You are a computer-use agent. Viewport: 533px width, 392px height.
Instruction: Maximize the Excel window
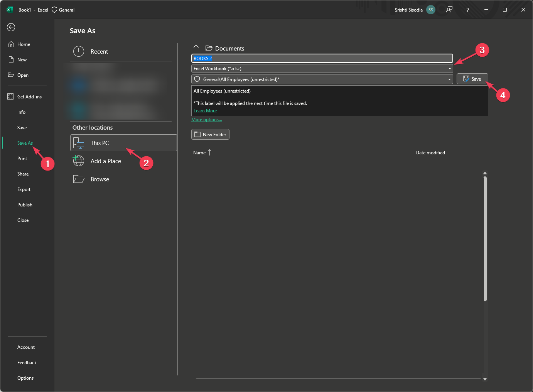(x=505, y=10)
